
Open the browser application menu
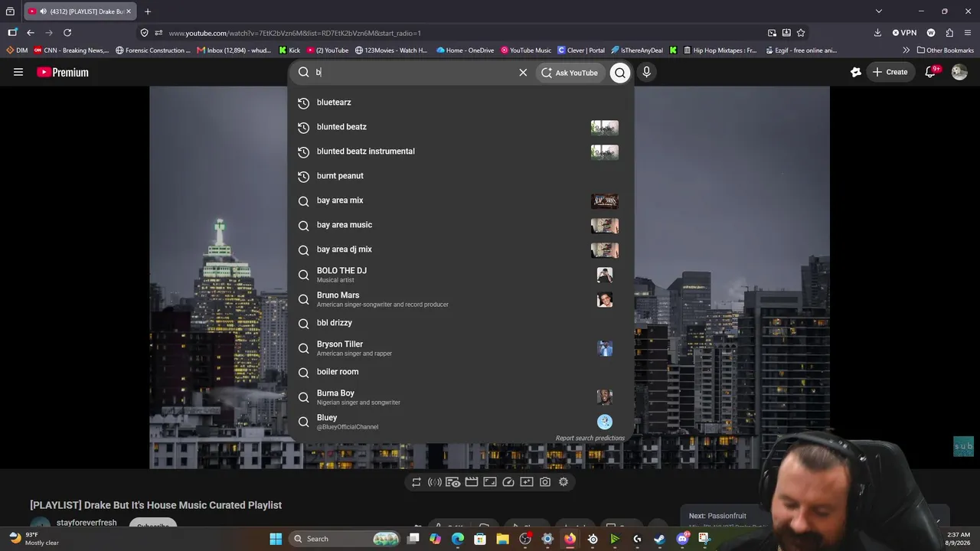pyautogui.click(x=968, y=33)
